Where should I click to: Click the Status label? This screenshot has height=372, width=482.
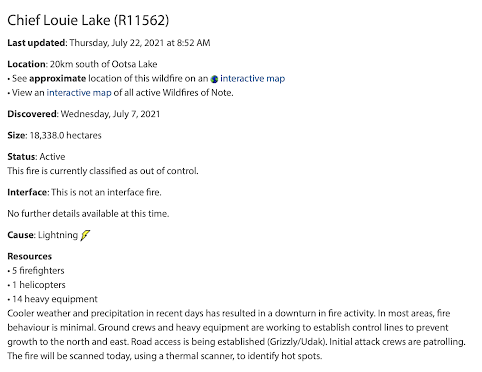[x=21, y=156]
